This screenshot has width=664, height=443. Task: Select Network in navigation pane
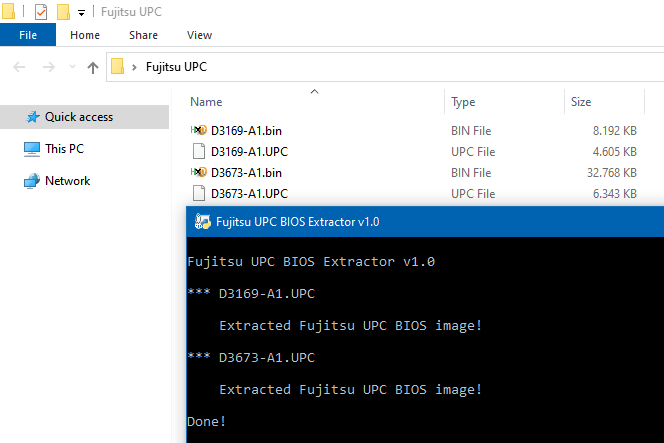(x=67, y=181)
